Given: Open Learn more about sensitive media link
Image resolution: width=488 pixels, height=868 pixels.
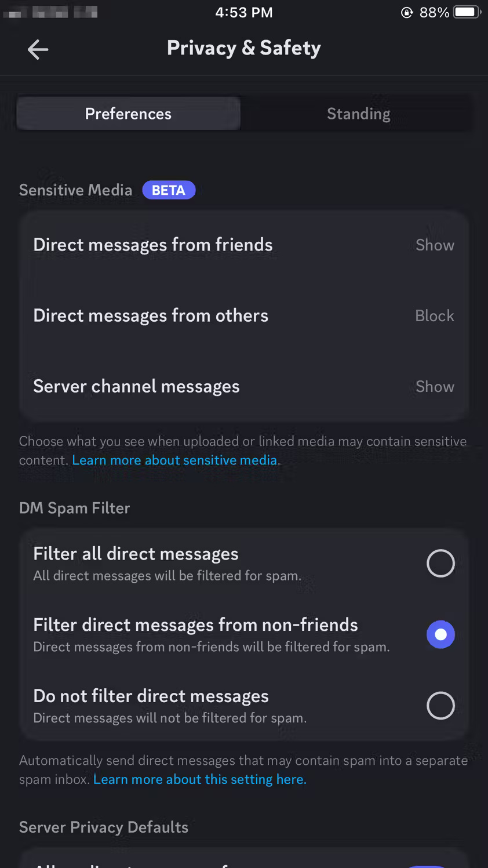Looking at the screenshot, I should pos(174,460).
